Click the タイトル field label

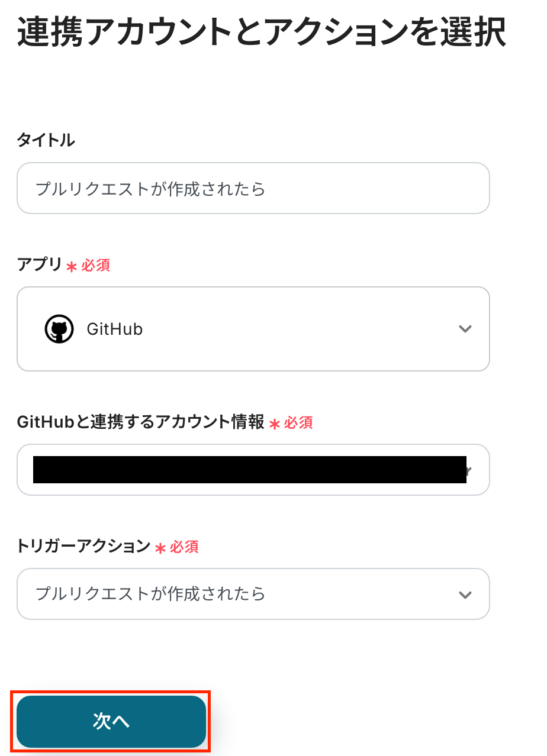tap(46, 140)
